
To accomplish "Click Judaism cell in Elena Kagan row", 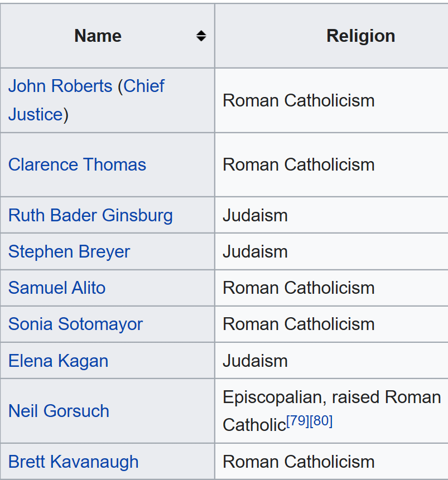I will pyautogui.click(x=255, y=361).
